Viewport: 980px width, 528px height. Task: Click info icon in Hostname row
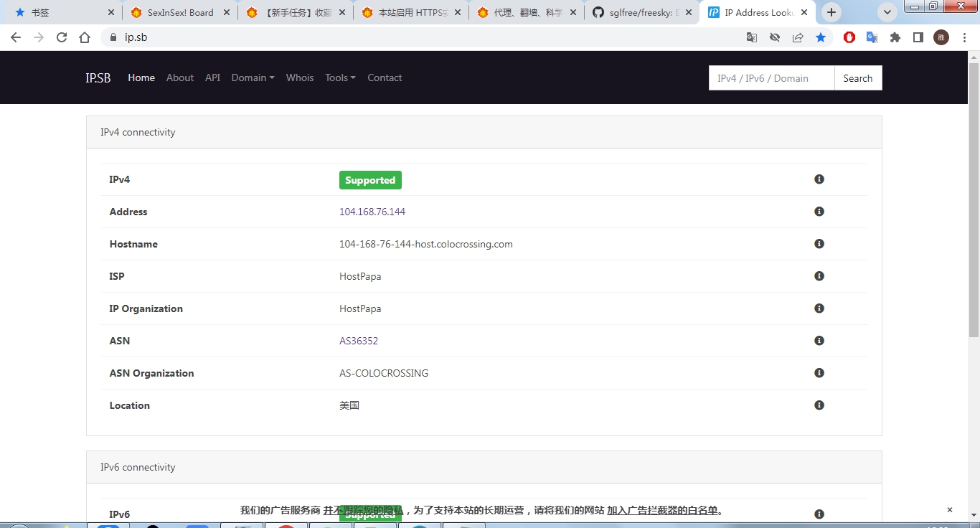[819, 244]
